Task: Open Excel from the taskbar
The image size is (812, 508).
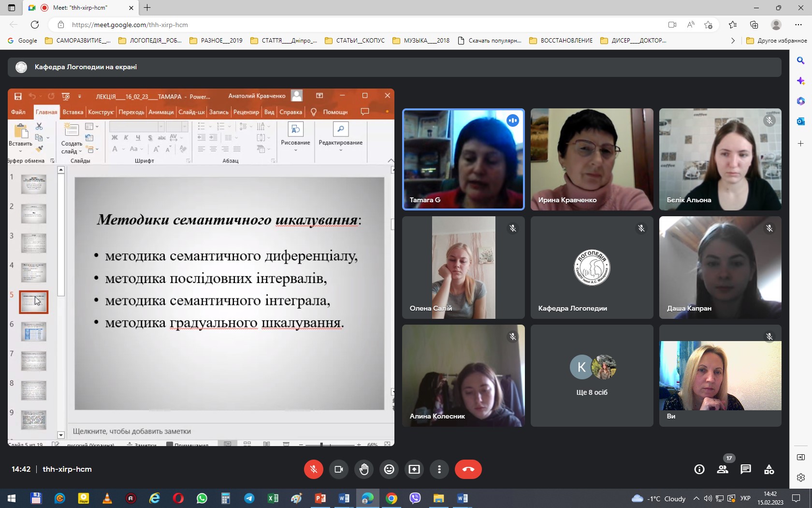Action: 273,498
